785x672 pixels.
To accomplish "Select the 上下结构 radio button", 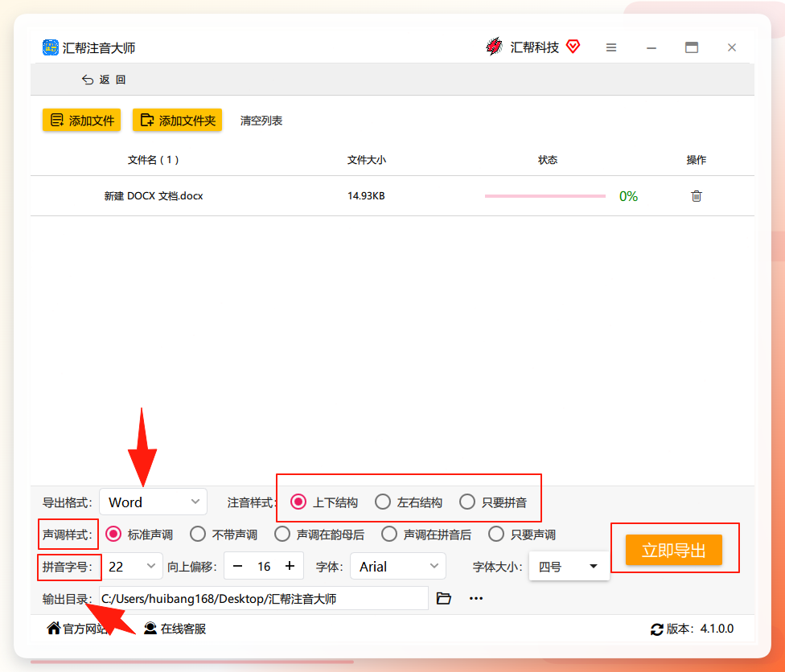I will (x=298, y=502).
